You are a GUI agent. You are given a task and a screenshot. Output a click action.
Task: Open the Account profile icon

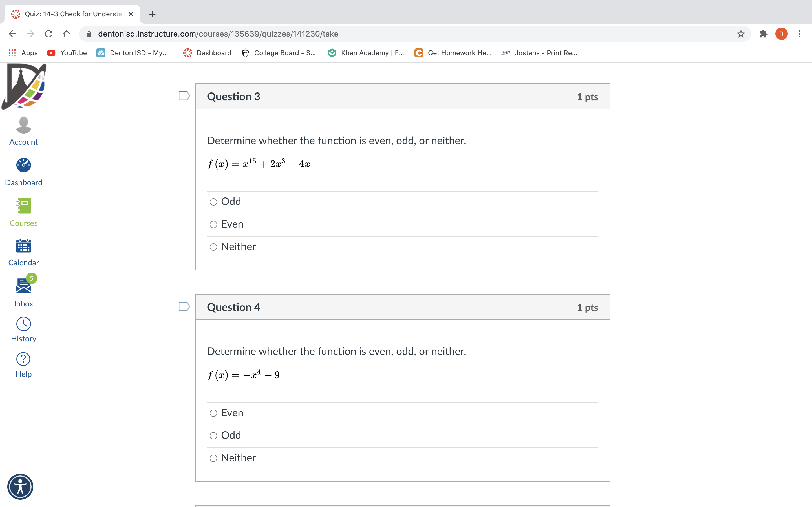tap(23, 125)
